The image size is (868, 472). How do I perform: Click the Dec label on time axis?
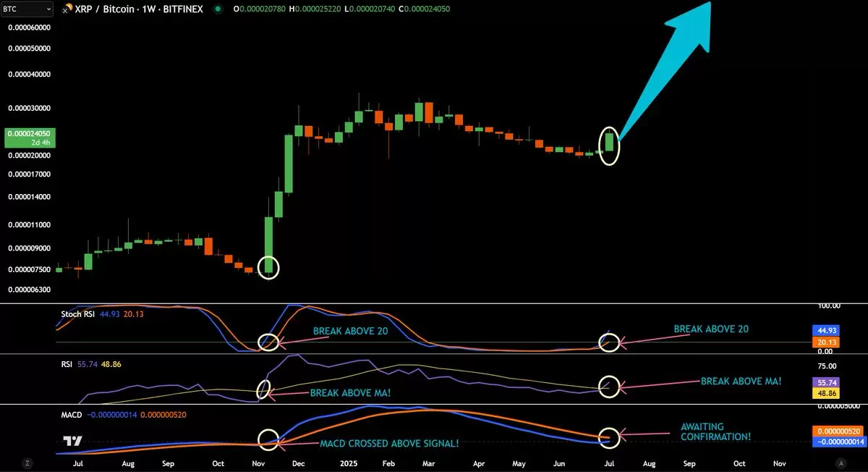(298, 463)
